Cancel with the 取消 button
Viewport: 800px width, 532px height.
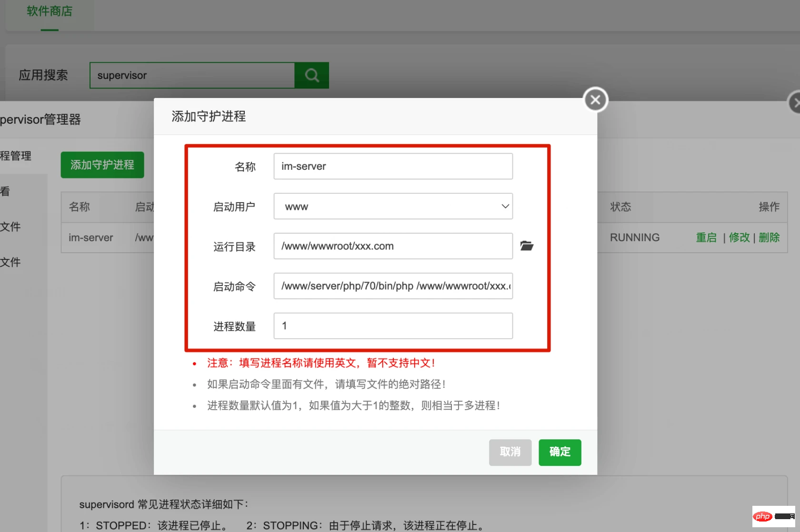pos(510,452)
